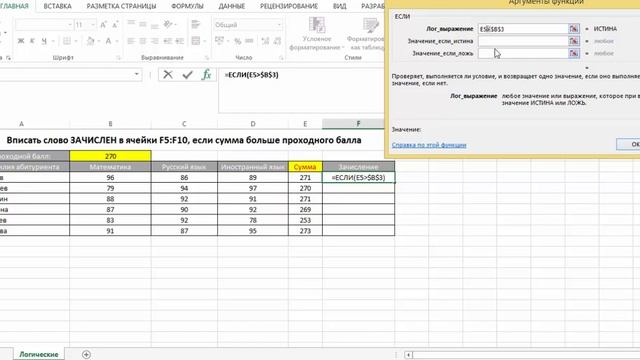This screenshot has width=640, height=360.
Task: Toggle underline (Ч) formatting
Action: [43, 41]
